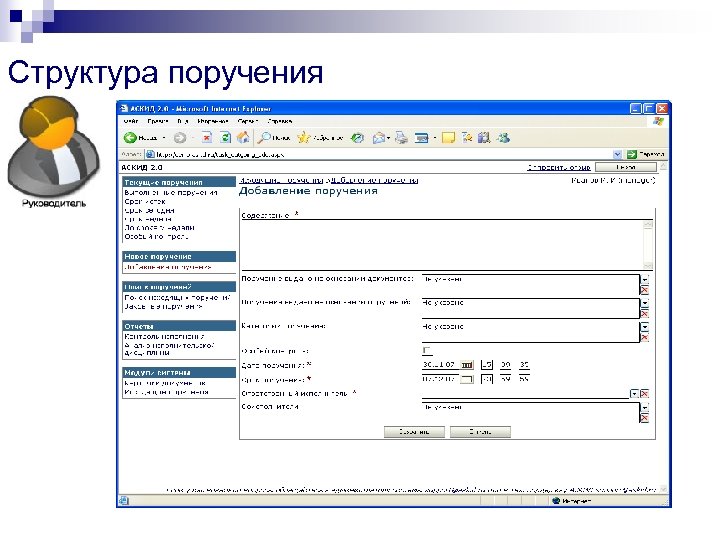Stop page loading with the red X icon
The width and height of the screenshot is (720, 540).
tap(207, 137)
